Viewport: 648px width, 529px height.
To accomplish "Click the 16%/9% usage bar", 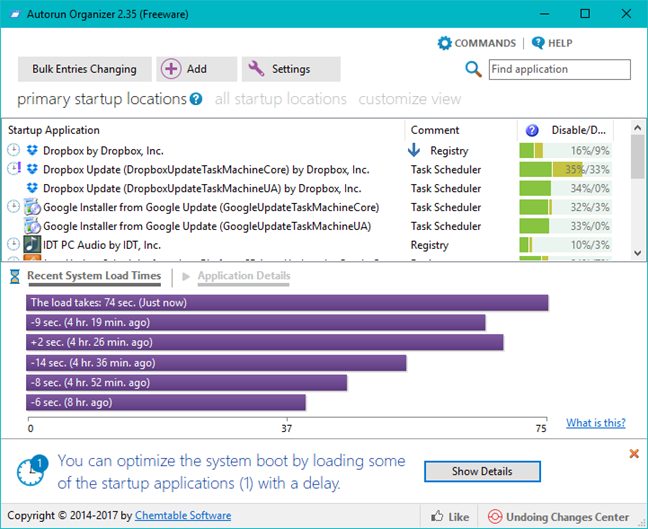I will (565, 150).
